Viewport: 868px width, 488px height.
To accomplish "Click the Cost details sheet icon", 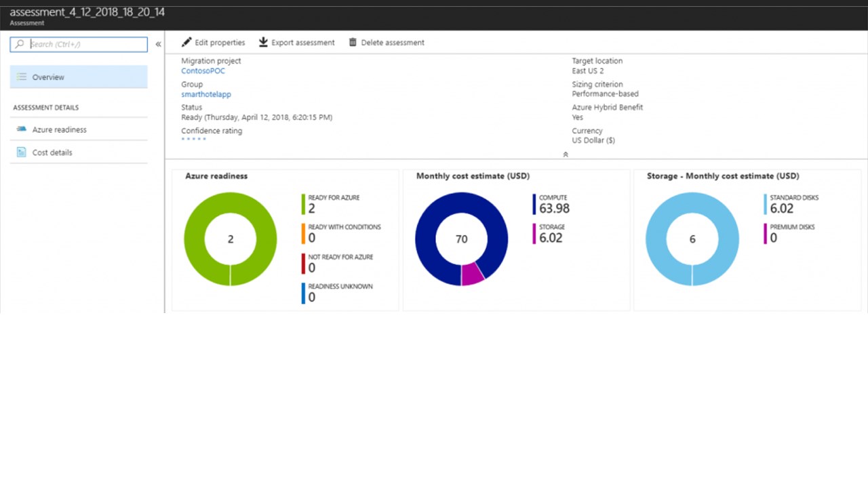I will [x=21, y=152].
